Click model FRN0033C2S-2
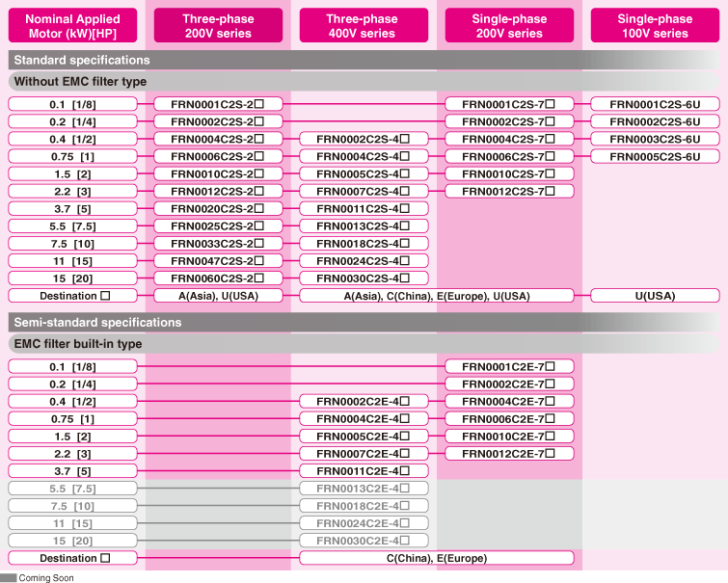Screen dimensions: 728x583 (x=218, y=243)
